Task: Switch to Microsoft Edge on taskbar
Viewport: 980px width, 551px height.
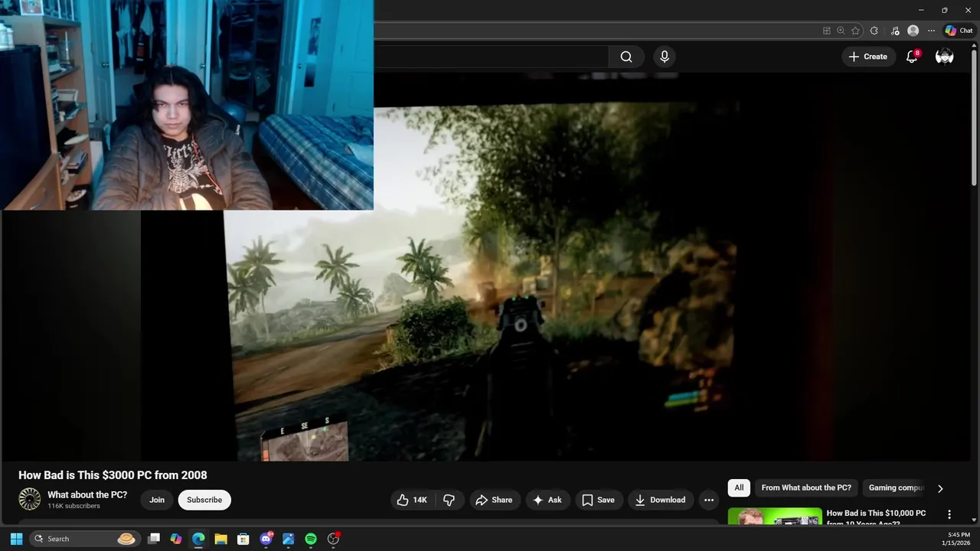Action: pos(198,539)
